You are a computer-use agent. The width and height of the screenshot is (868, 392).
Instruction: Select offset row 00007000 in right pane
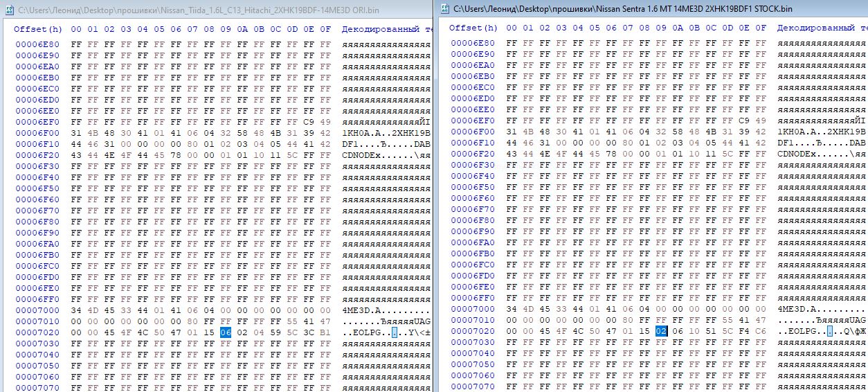(473, 309)
